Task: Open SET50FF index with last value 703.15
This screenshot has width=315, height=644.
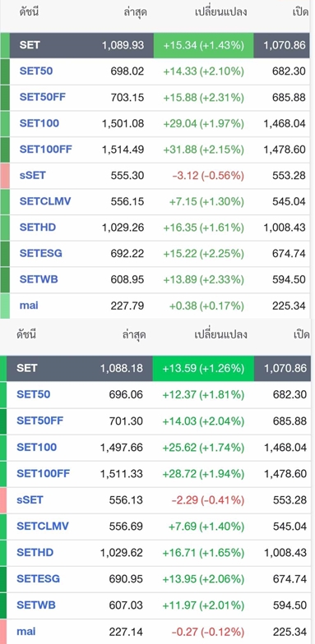Action: (43, 97)
